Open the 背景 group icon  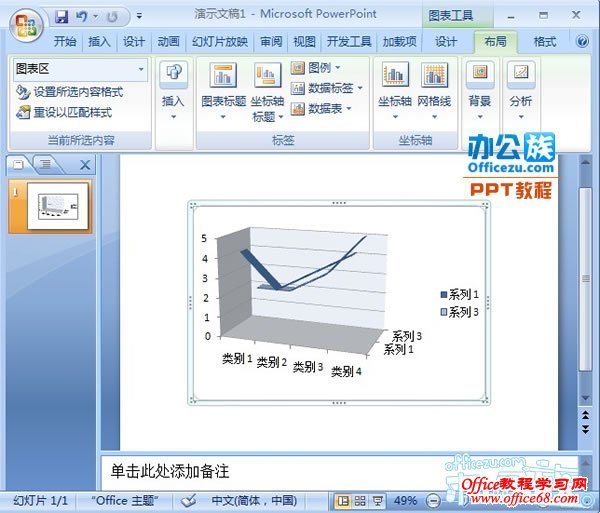tap(480, 73)
